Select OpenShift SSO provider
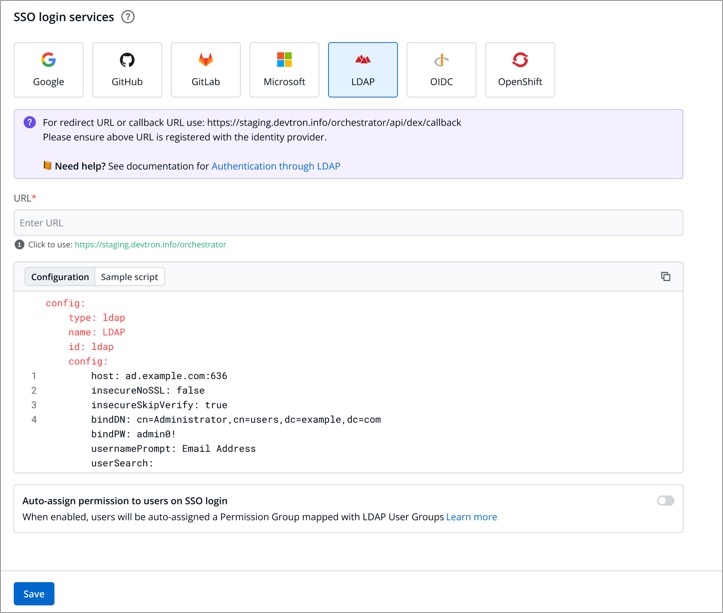This screenshot has height=613, width=723. click(519, 70)
